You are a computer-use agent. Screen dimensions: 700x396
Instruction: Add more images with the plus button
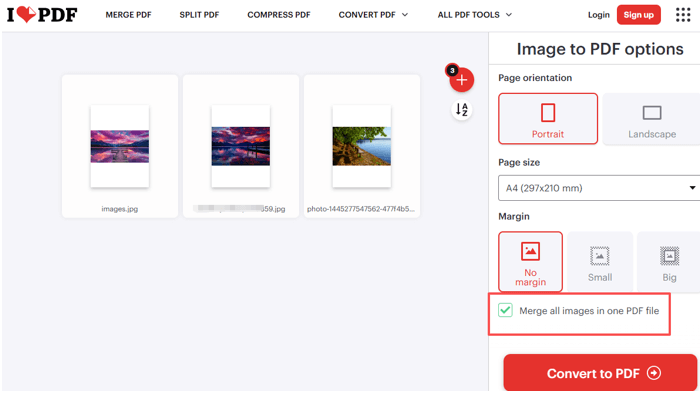coord(462,80)
